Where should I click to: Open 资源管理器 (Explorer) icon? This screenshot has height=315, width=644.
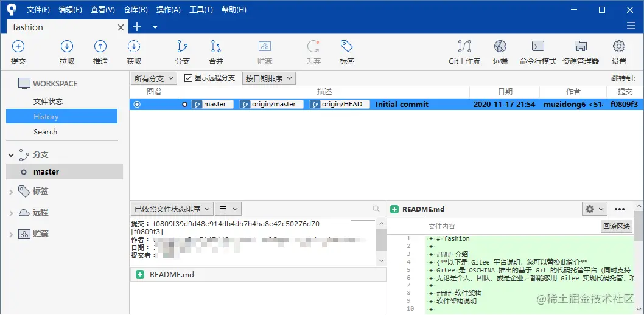pyautogui.click(x=580, y=46)
